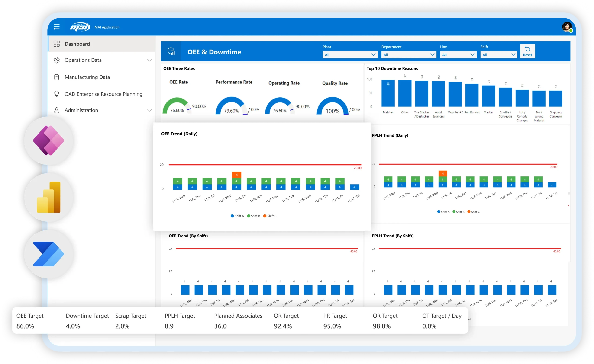The height and width of the screenshot is (364, 594).
Task: Click the Downtime Target value 4.0%
Action: click(x=73, y=326)
